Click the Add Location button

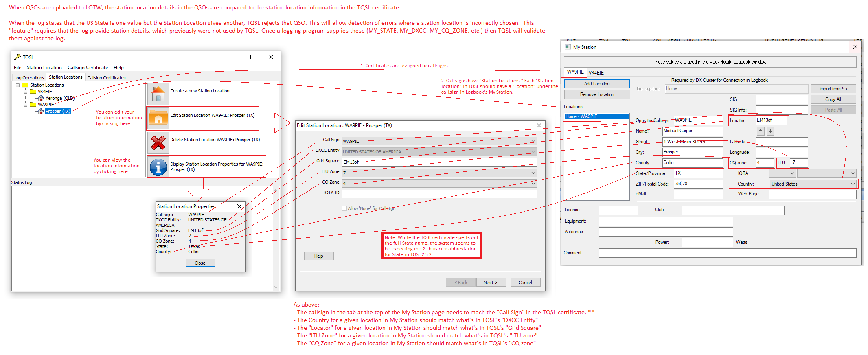click(597, 84)
